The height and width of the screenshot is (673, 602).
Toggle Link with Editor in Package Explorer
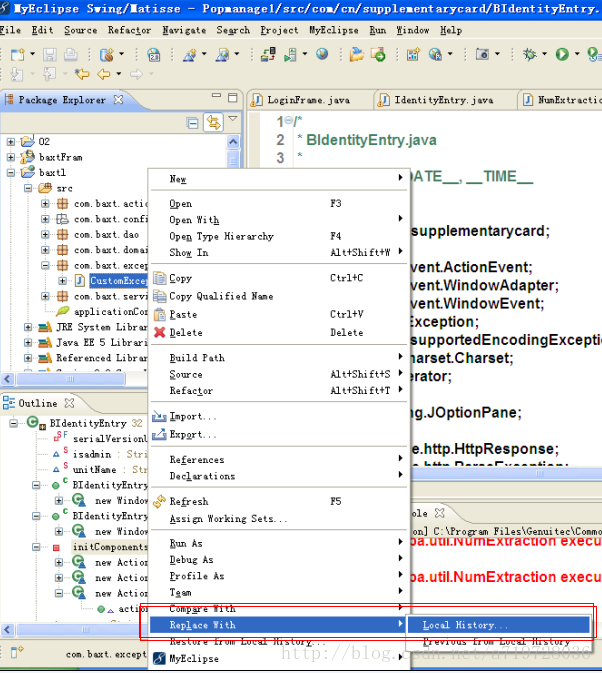(x=213, y=122)
